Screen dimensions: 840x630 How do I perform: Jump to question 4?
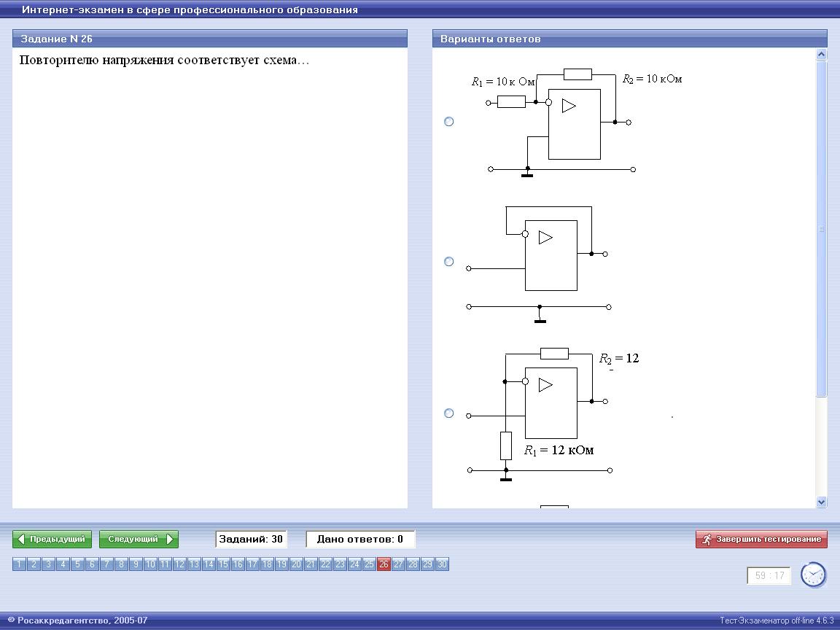[63, 564]
